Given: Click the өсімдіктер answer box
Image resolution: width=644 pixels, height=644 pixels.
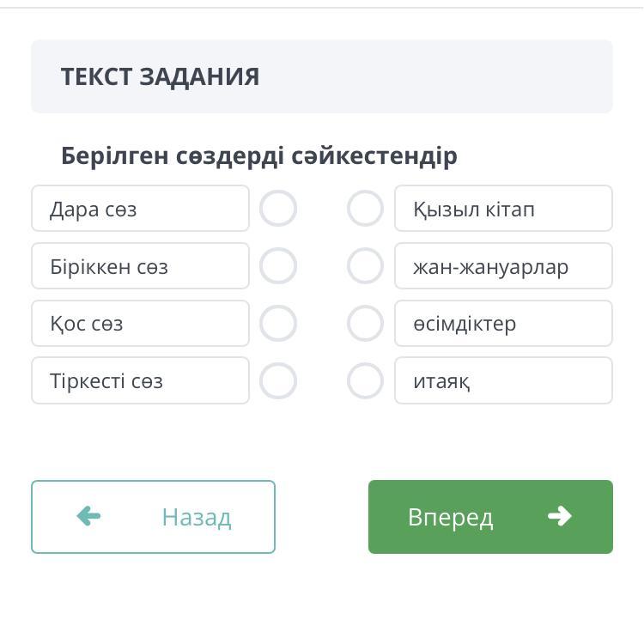Looking at the screenshot, I should point(503,324).
